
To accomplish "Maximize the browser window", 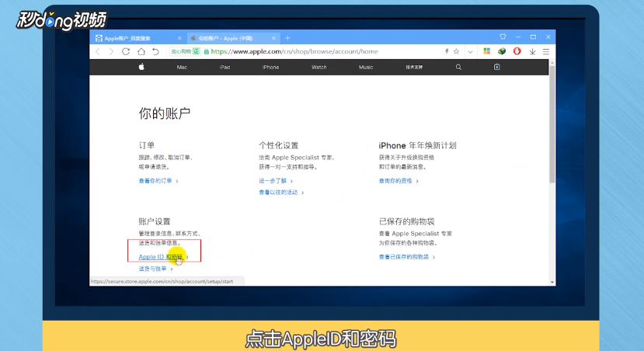I will [533, 37].
